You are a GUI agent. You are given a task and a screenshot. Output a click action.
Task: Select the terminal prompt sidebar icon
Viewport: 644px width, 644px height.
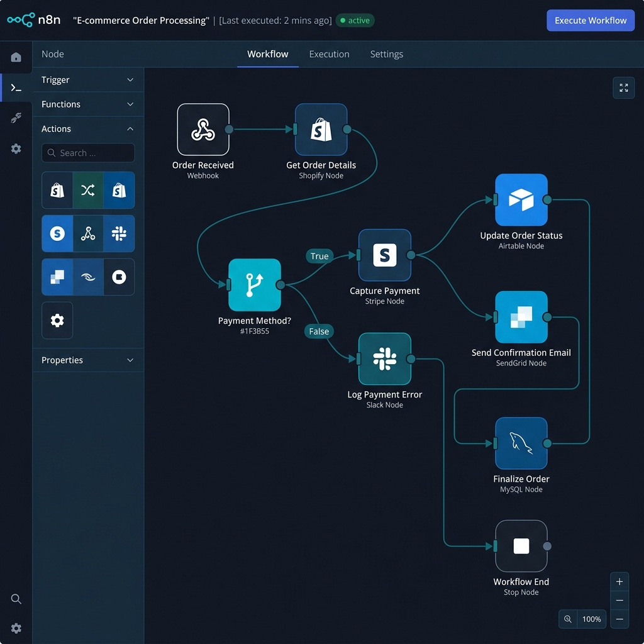(16, 87)
